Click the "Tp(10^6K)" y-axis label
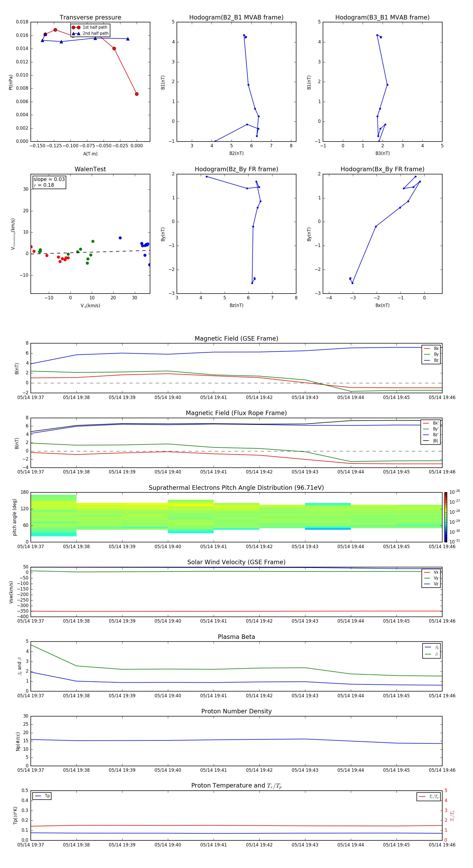This screenshot has height=868, width=473. pos(15,815)
